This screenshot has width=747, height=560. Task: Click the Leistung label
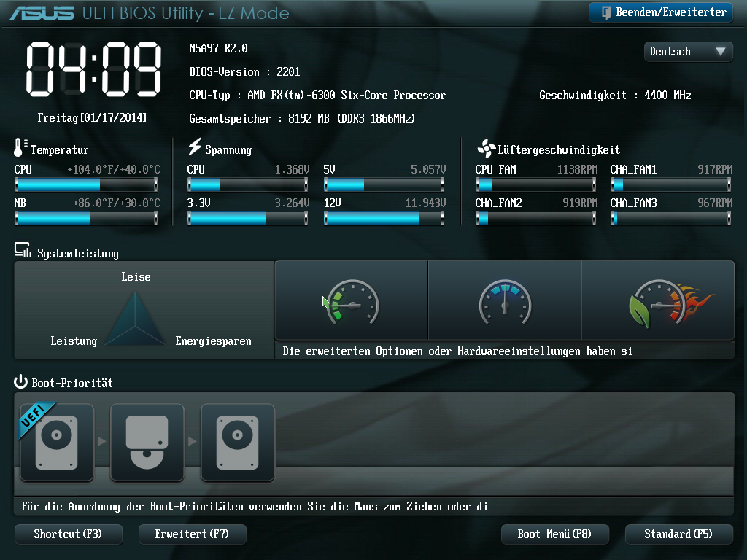pos(74,341)
